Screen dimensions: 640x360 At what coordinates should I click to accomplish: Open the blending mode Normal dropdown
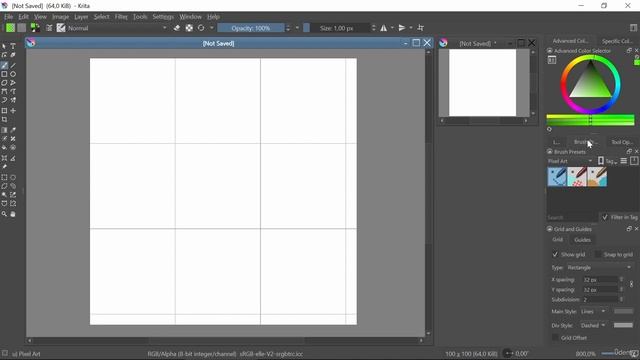click(x=118, y=28)
